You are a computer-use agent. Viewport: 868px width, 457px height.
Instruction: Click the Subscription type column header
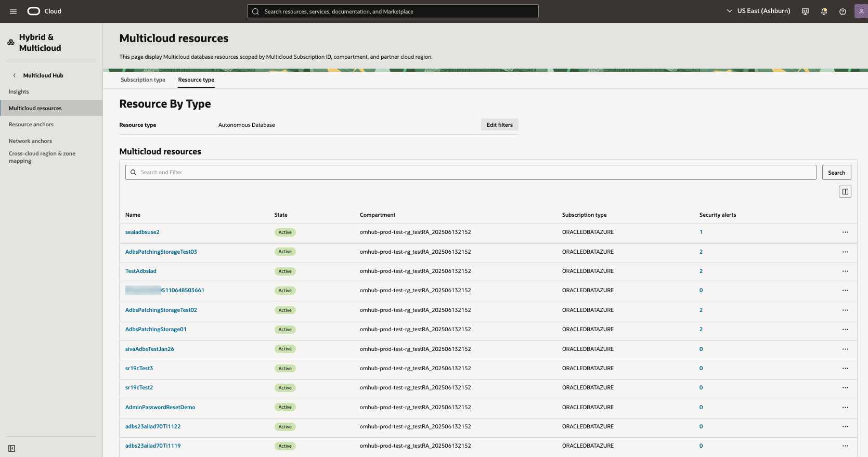point(584,215)
